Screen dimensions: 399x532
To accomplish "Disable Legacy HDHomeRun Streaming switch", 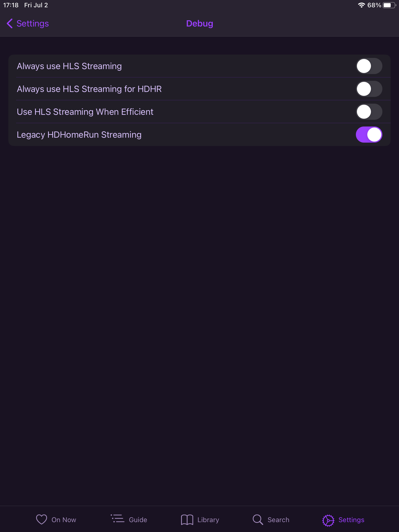I will click(369, 135).
